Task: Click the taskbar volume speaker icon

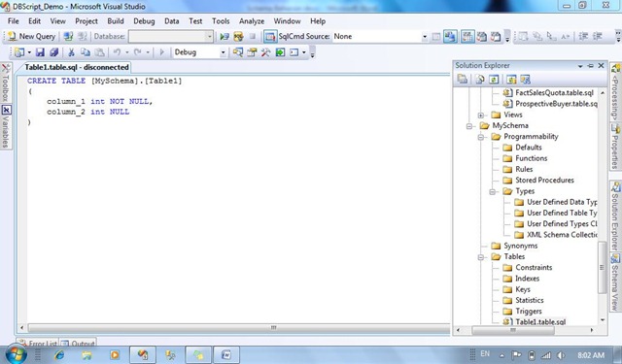Action: pos(561,355)
